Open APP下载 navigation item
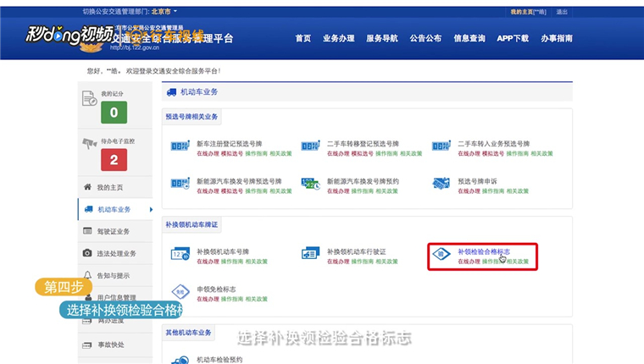The height and width of the screenshot is (364, 644). click(513, 39)
